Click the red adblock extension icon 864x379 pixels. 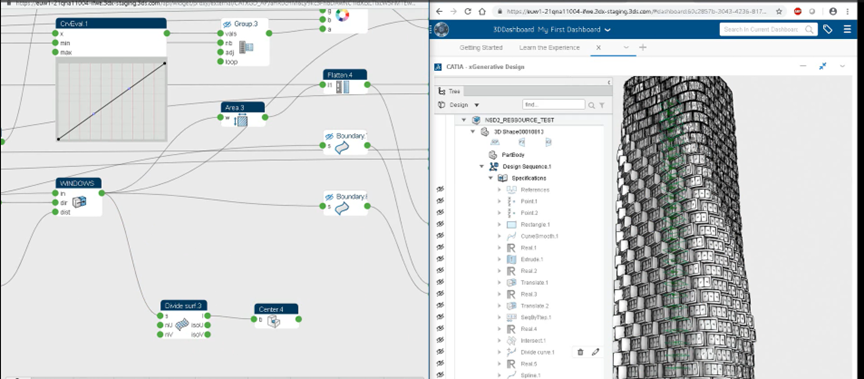click(798, 11)
